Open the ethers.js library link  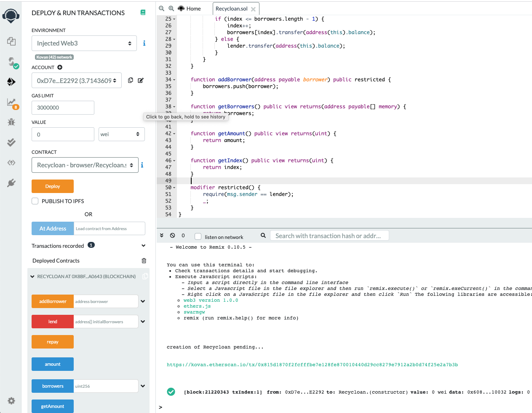click(x=197, y=306)
